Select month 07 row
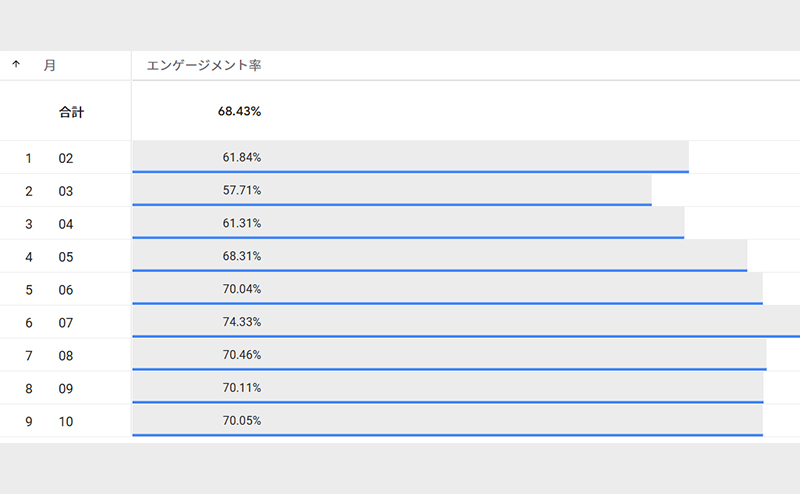 (x=66, y=323)
